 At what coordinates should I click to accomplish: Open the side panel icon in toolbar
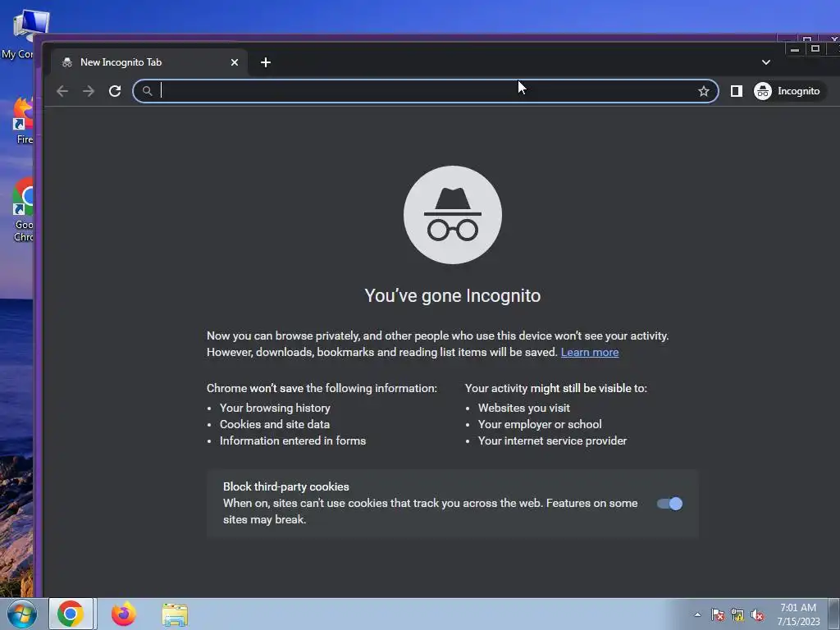(x=736, y=91)
